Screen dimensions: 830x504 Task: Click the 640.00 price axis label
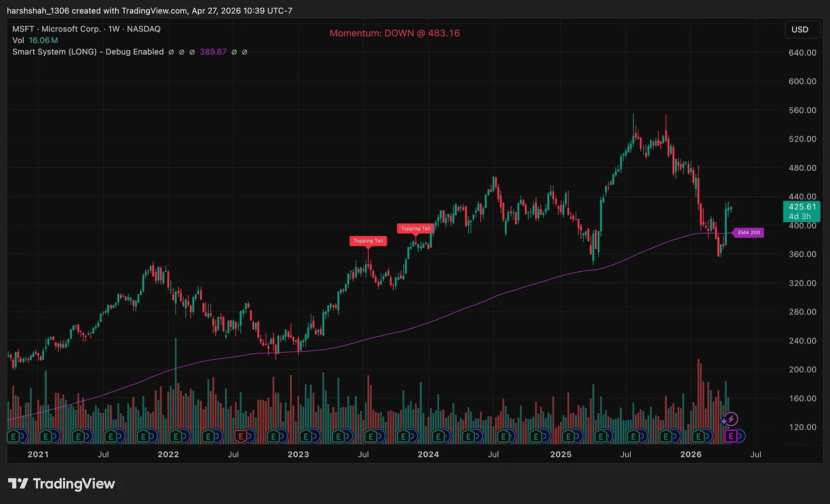pyautogui.click(x=803, y=52)
